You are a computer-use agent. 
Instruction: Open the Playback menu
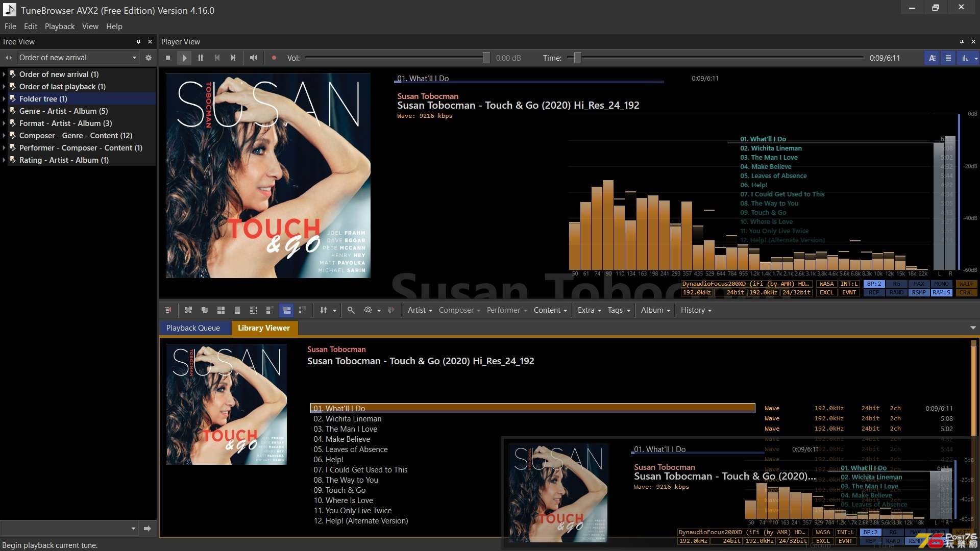point(60,27)
